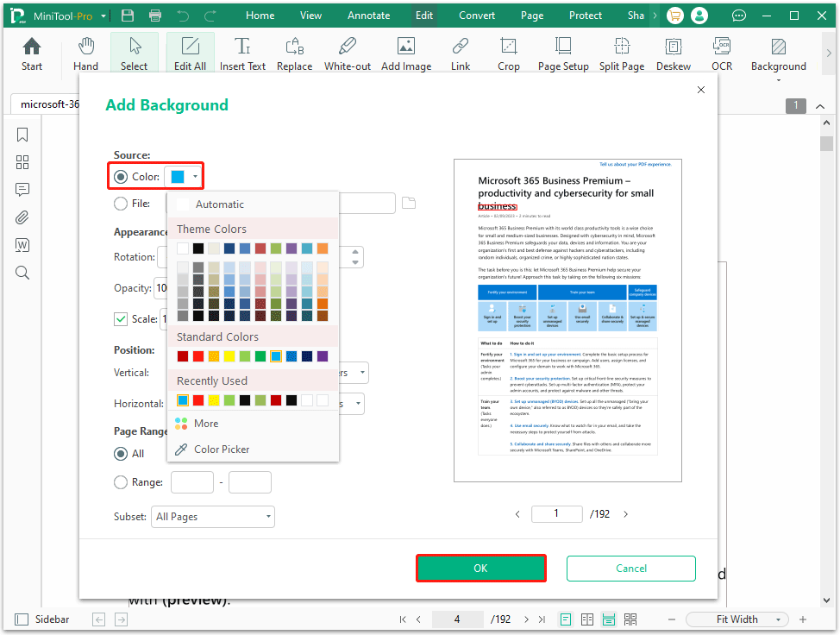The height and width of the screenshot is (635, 840).
Task: Select the Range page option
Action: [x=120, y=482]
